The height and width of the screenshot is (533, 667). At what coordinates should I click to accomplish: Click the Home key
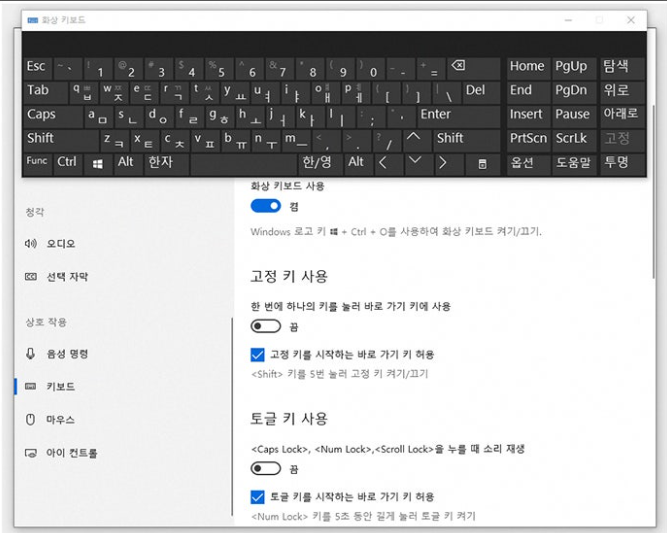click(x=528, y=68)
